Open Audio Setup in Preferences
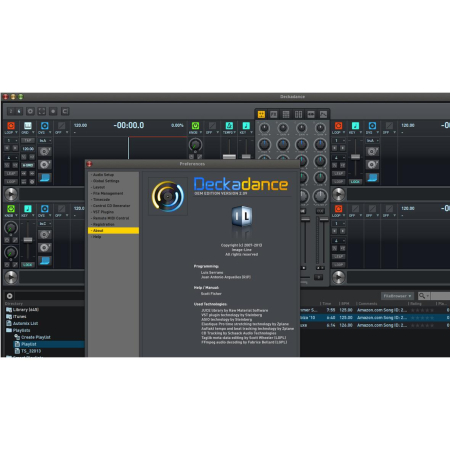This screenshot has height=450, width=450. [113, 175]
